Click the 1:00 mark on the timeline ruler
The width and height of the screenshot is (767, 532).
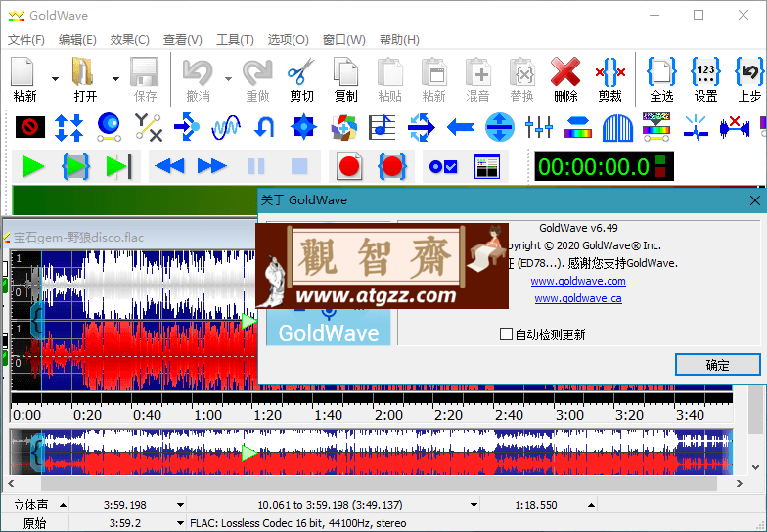pyautogui.click(x=207, y=415)
